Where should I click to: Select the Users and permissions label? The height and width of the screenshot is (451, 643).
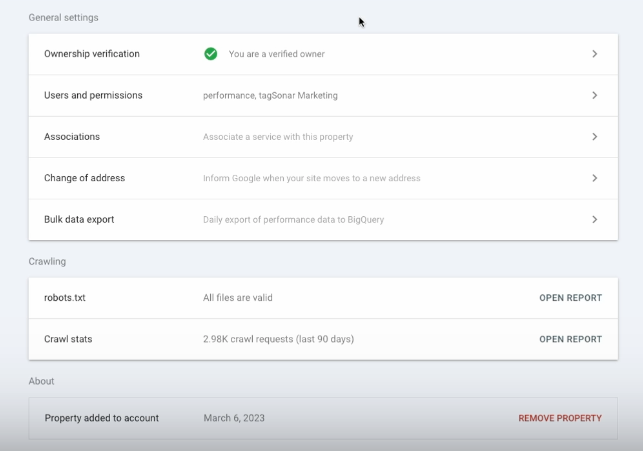[x=93, y=95]
